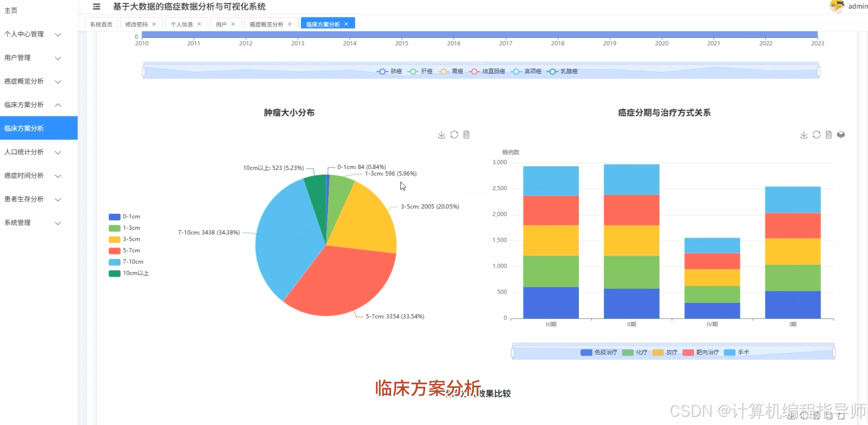Close the 用户 tab

click(233, 24)
